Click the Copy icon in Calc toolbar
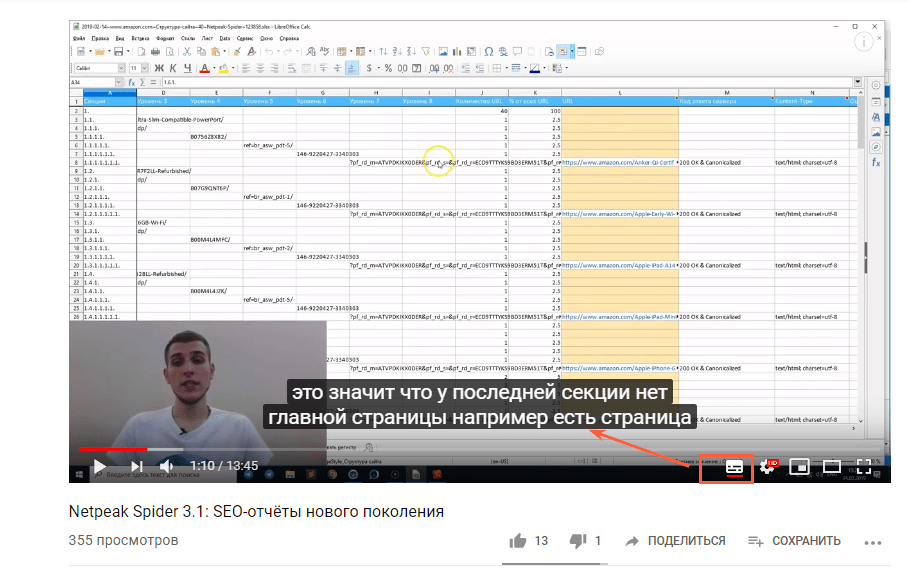Screen dimensions: 909x569 pyautogui.click(x=201, y=52)
